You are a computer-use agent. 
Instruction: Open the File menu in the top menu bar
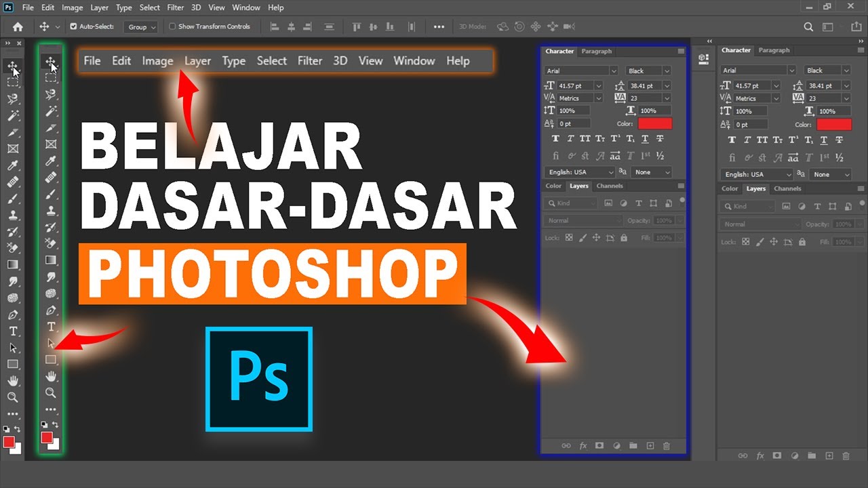[28, 7]
